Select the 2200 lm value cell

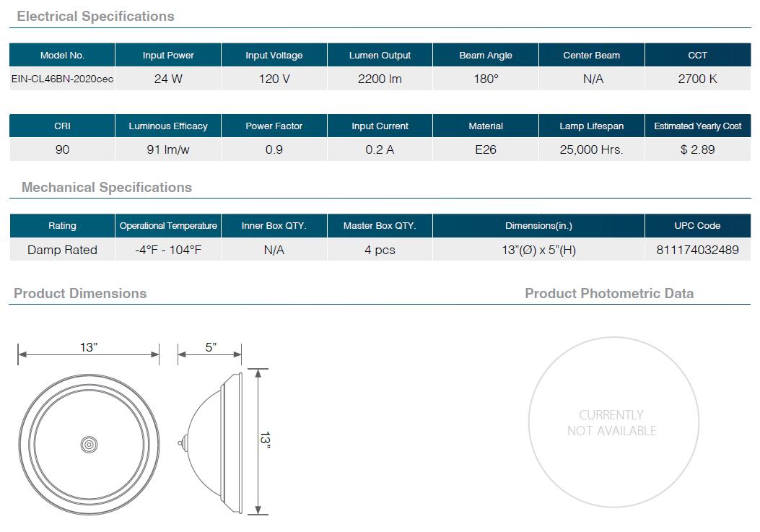coord(380,79)
